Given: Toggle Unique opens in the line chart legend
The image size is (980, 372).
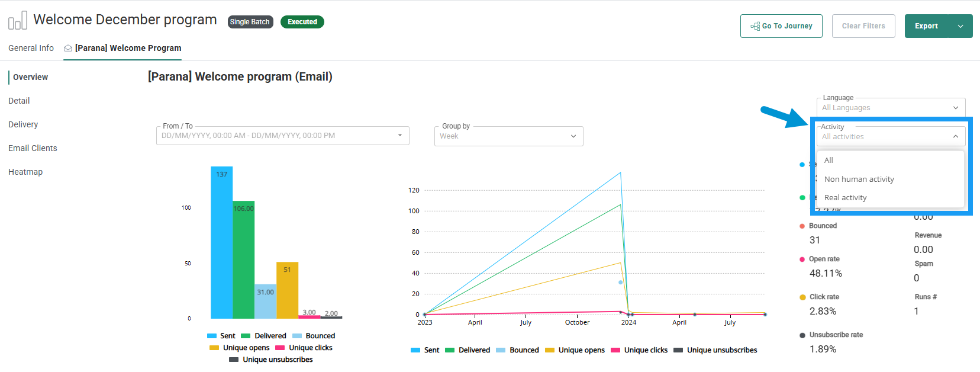Looking at the screenshot, I should click(575, 350).
